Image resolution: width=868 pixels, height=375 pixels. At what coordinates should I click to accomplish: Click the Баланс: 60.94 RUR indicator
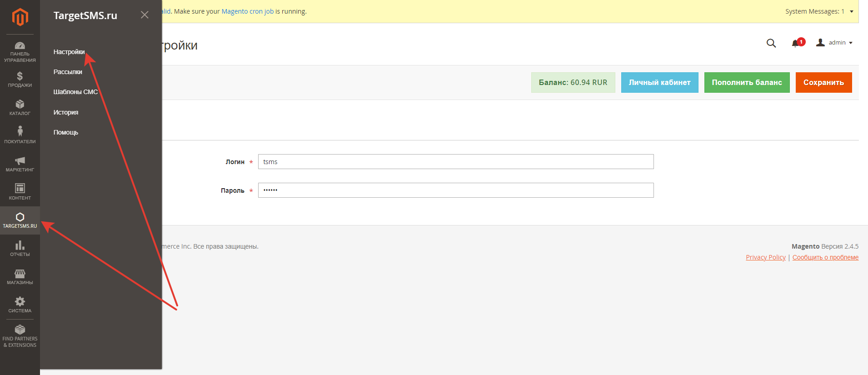tap(573, 82)
